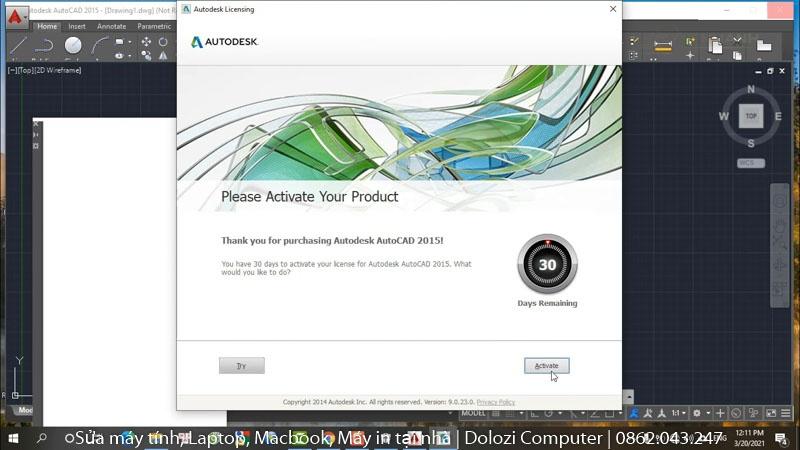This screenshot has height=450, width=800.
Task: Click the [Top] view controls label
Action: pos(25,70)
